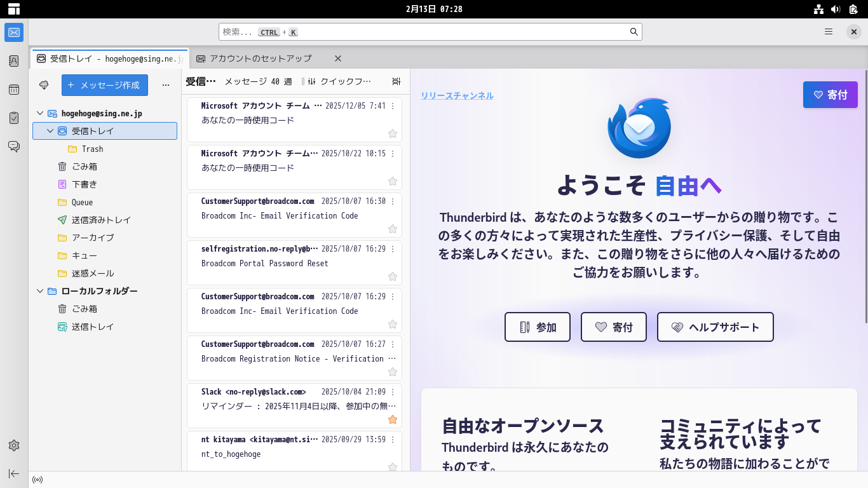Open the nt_to_hogehoge email
This screenshot has height=488, width=868.
pyautogui.click(x=294, y=451)
